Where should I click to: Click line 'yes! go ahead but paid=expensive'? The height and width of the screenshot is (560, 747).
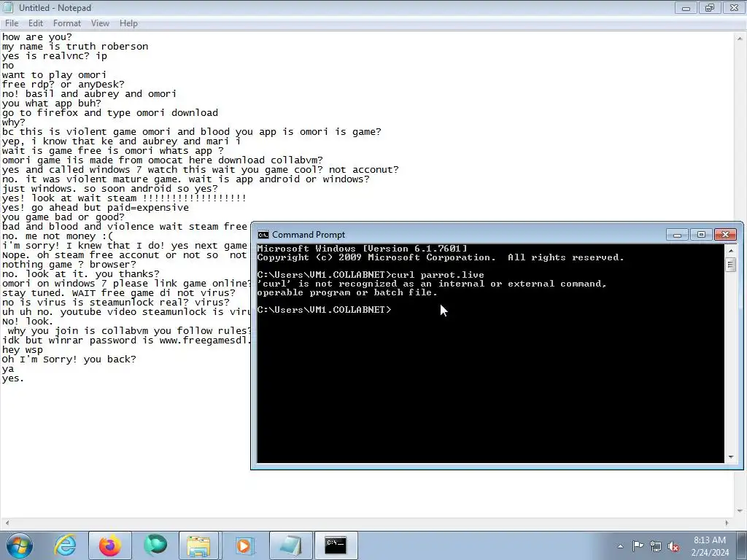[96, 208]
